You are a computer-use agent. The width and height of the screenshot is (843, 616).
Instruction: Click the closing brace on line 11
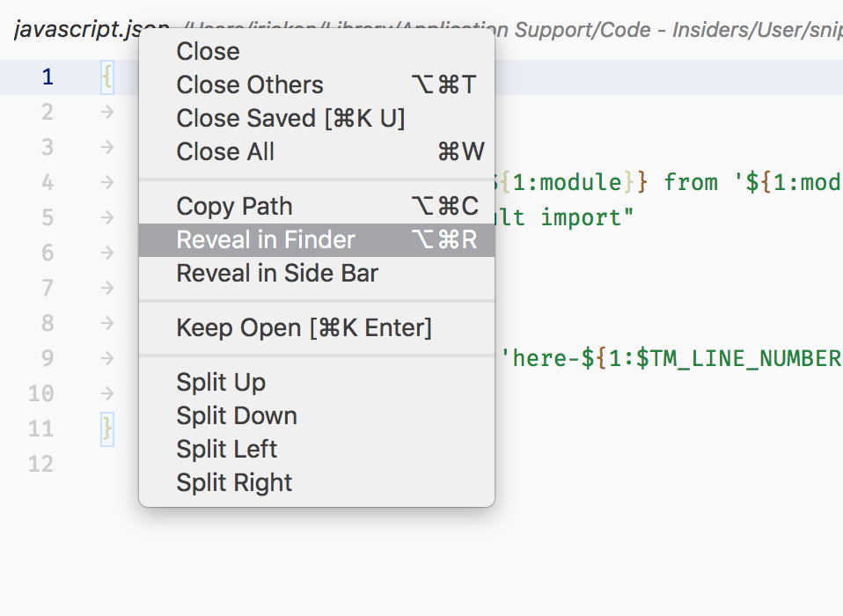(106, 429)
